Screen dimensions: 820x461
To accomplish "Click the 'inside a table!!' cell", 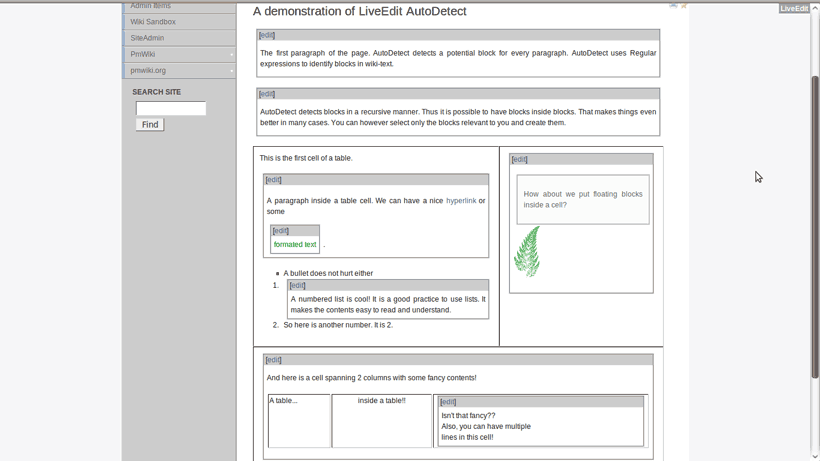I will (x=382, y=421).
